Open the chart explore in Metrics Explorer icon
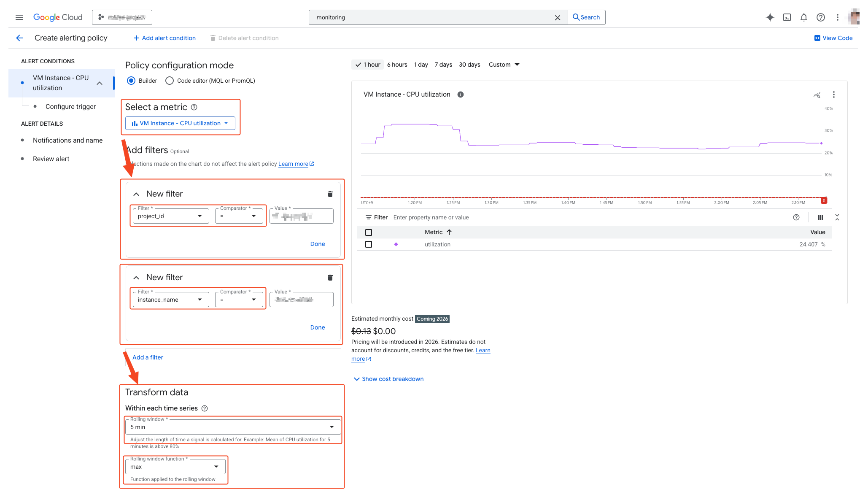The height and width of the screenshot is (497, 868). click(x=817, y=95)
